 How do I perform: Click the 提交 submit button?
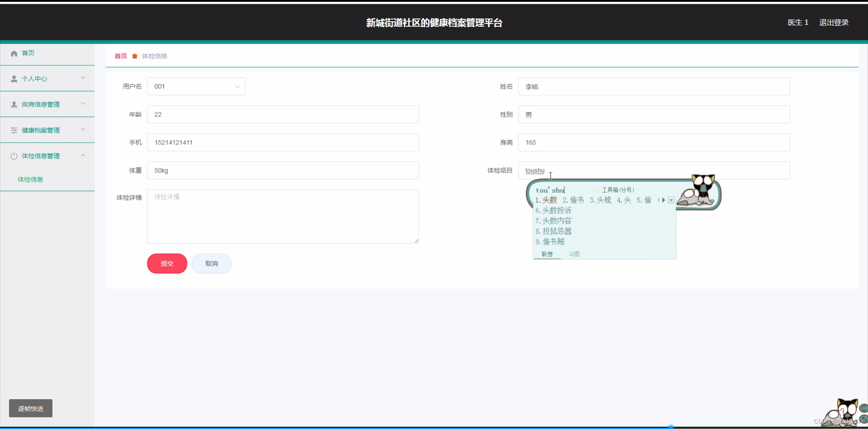pyautogui.click(x=167, y=263)
